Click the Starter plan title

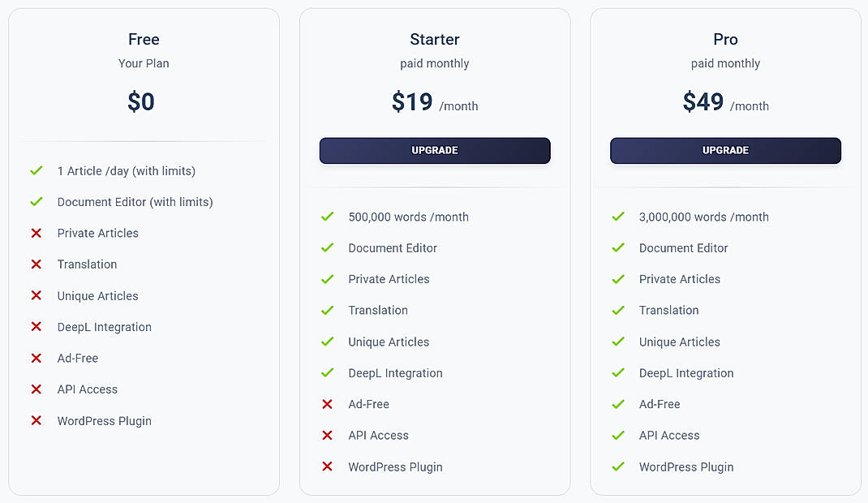(x=434, y=39)
